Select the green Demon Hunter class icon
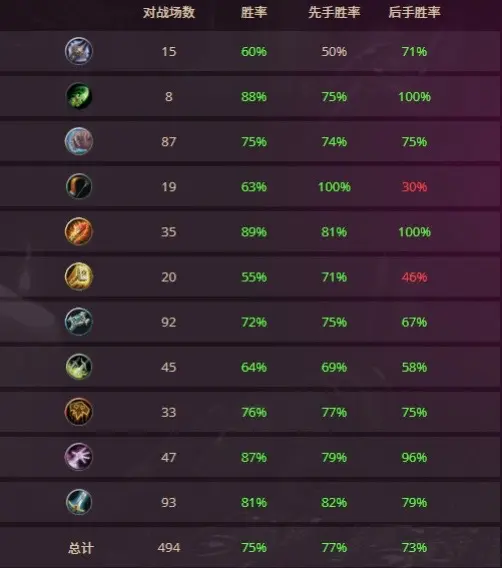Viewport: 502px width, 568px height. click(79, 96)
